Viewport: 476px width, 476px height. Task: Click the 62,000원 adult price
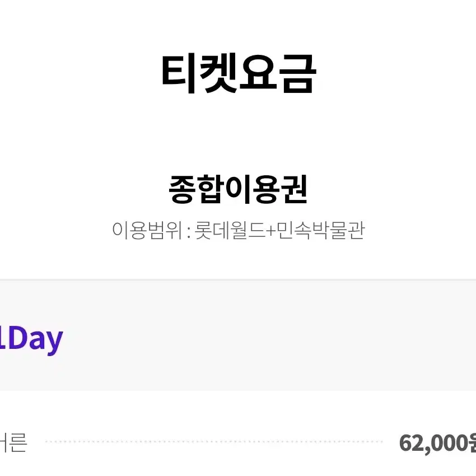click(x=437, y=443)
